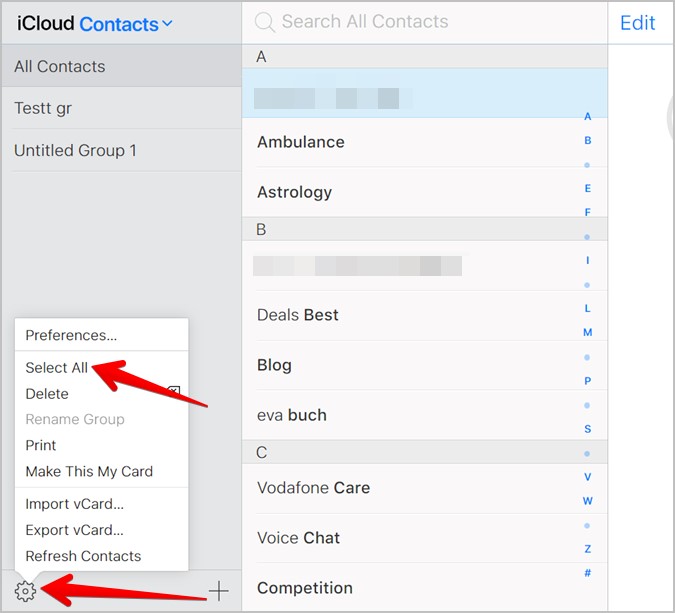This screenshot has width=675, height=613.
Task: Jump to letter F in index
Action: [x=588, y=212]
